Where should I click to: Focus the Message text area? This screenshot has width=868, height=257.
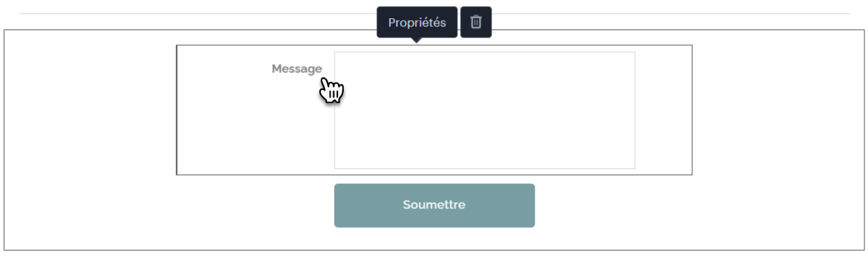[x=485, y=110]
